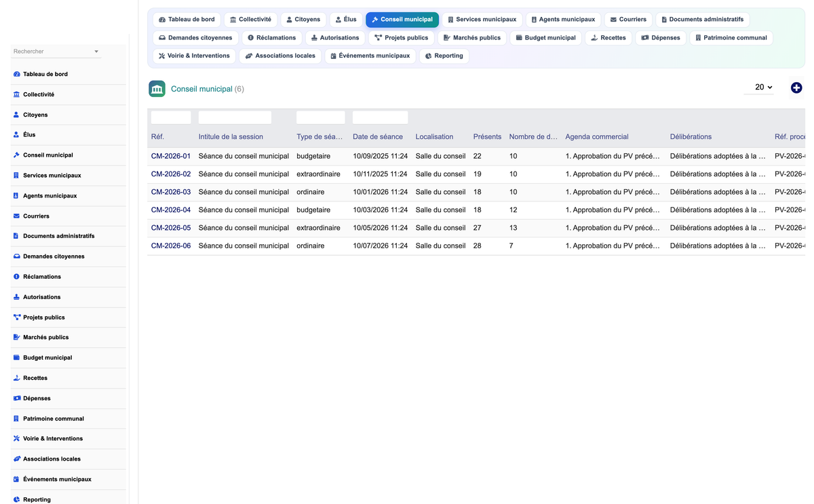This screenshot has width=814, height=504.
Task: Open Patrimoine communal top tab
Action: 731,38
